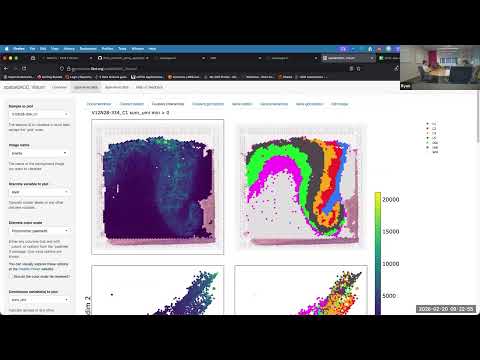Image resolution: width=480 pixels, height=360 pixels.
Task: Open the layer-level data navbar tab
Action: [x=117, y=87]
